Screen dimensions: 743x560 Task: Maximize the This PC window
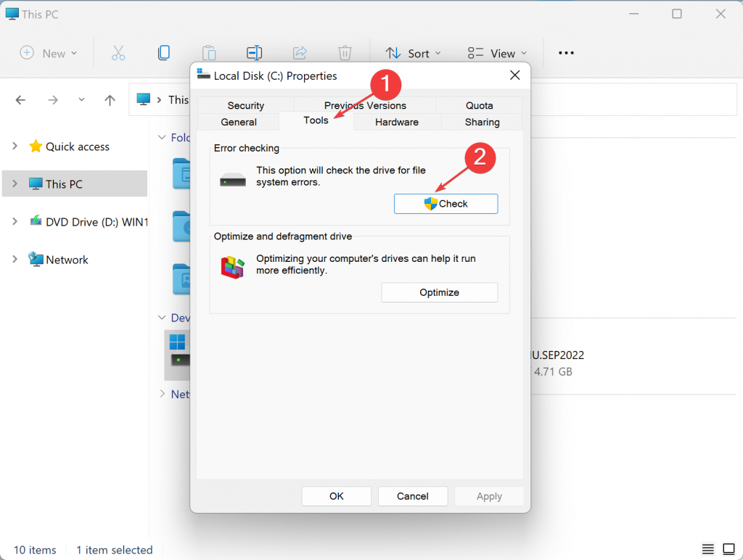point(677,14)
